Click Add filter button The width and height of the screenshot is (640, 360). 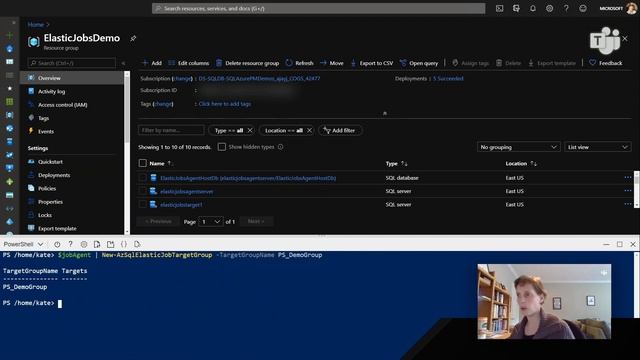pos(340,131)
